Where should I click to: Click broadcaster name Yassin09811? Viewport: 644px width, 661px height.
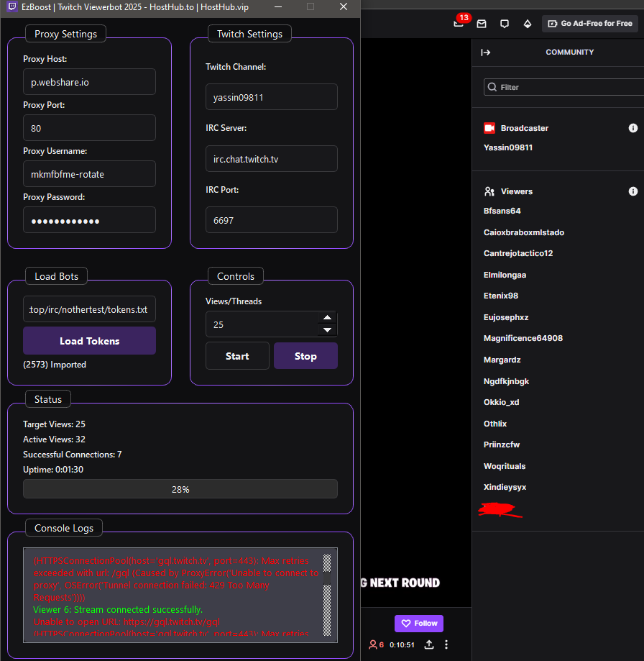pos(508,147)
